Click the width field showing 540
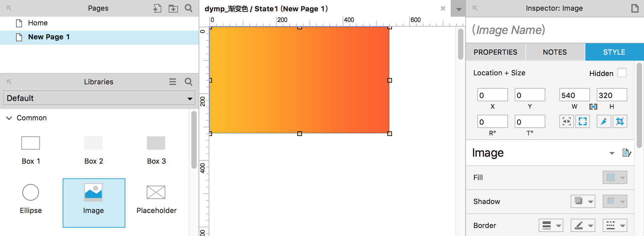Viewport: 644px width, 236px height. pyautogui.click(x=575, y=95)
